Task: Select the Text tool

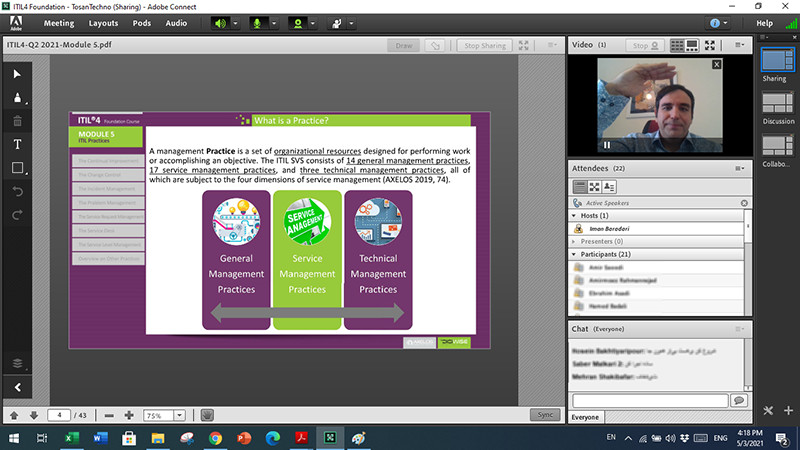Action: coord(17,144)
